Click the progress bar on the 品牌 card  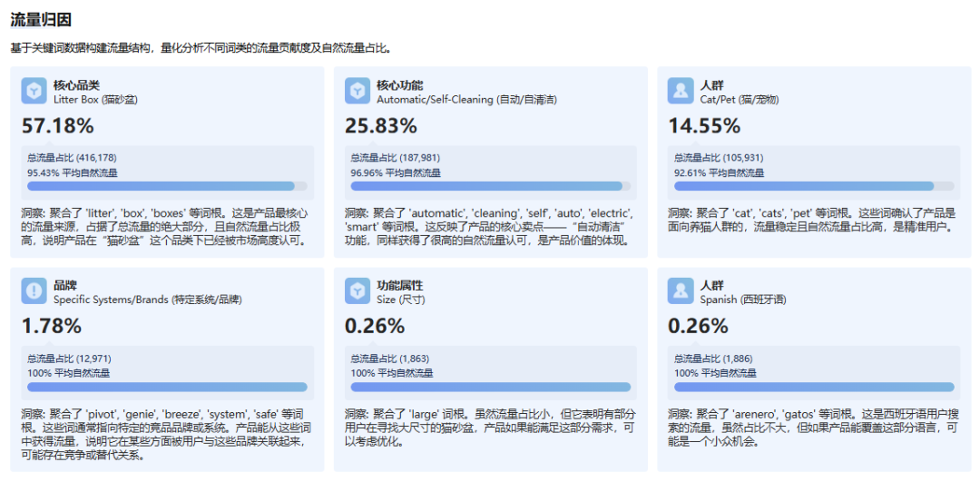point(167,387)
